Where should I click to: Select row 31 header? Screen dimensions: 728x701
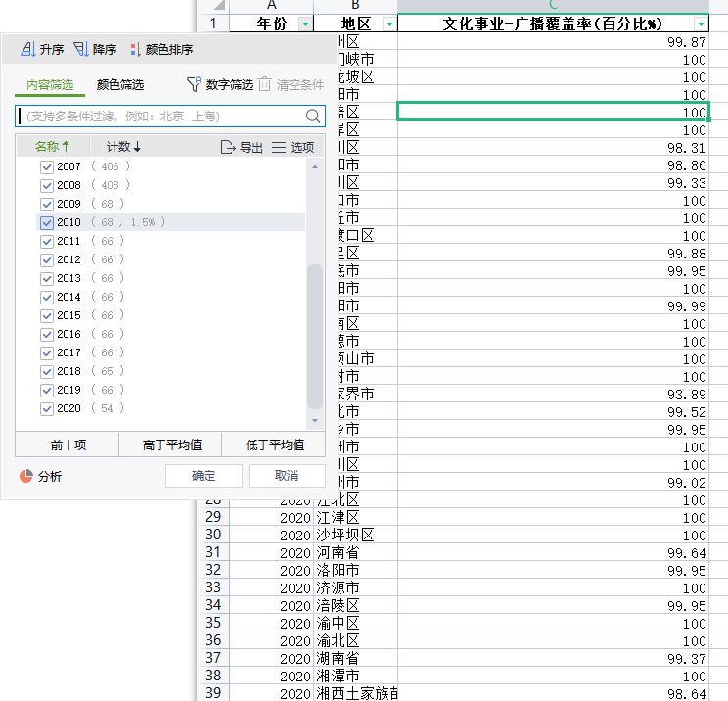pyautogui.click(x=213, y=552)
